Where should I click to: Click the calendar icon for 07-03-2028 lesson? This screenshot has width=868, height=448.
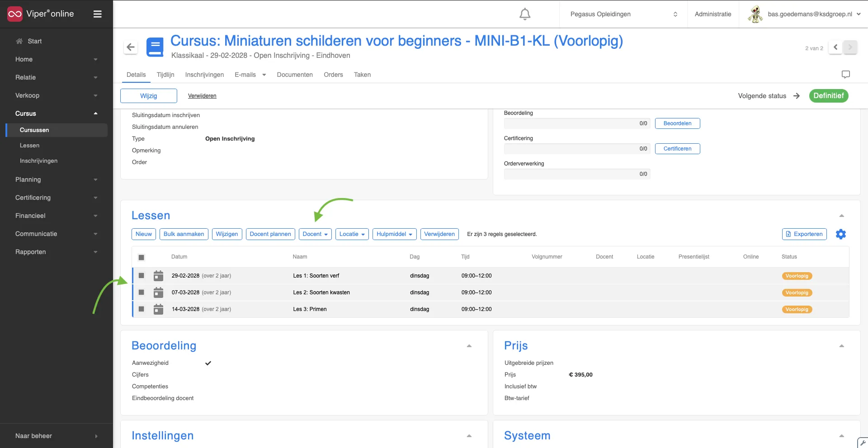tap(158, 292)
